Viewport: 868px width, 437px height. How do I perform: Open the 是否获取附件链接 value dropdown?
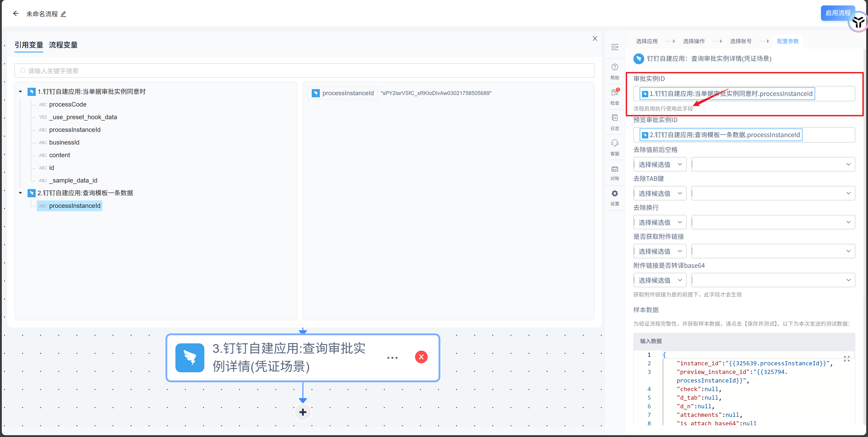coord(773,251)
